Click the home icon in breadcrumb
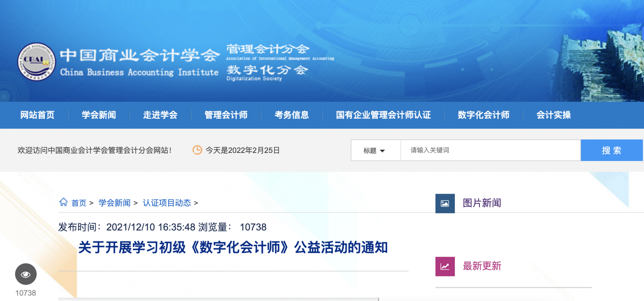 [x=64, y=202]
